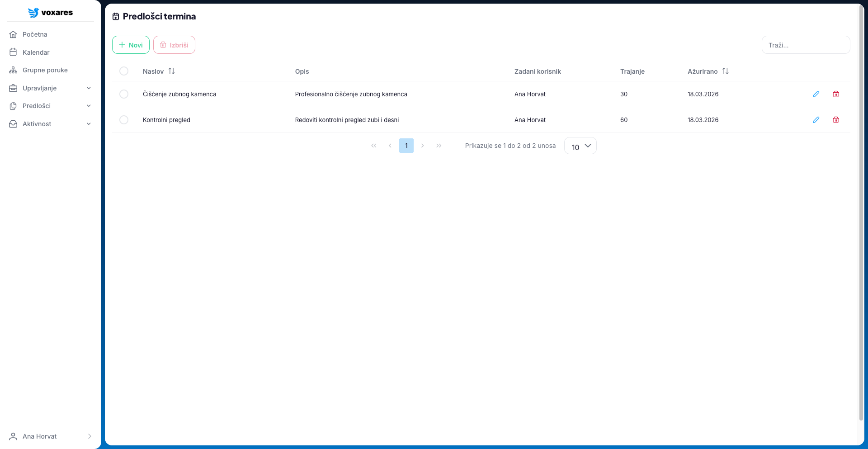Expand the Upravljanje sidebar menu
This screenshot has width=868, height=449.
pyautogui.click(x=50, y=88)
